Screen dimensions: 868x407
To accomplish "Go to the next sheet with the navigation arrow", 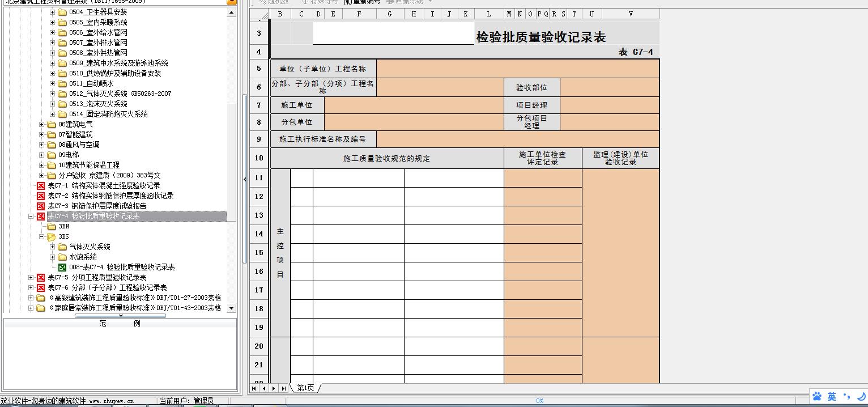I will [x=274, y=388].
